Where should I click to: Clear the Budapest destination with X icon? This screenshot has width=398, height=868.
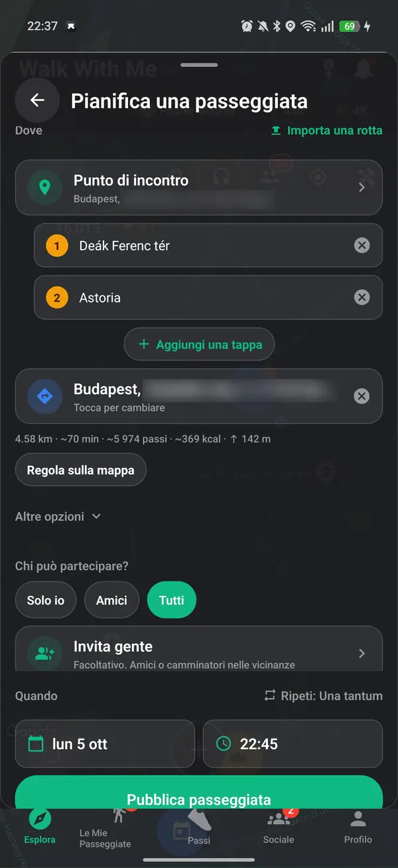(x=362, y=396)
